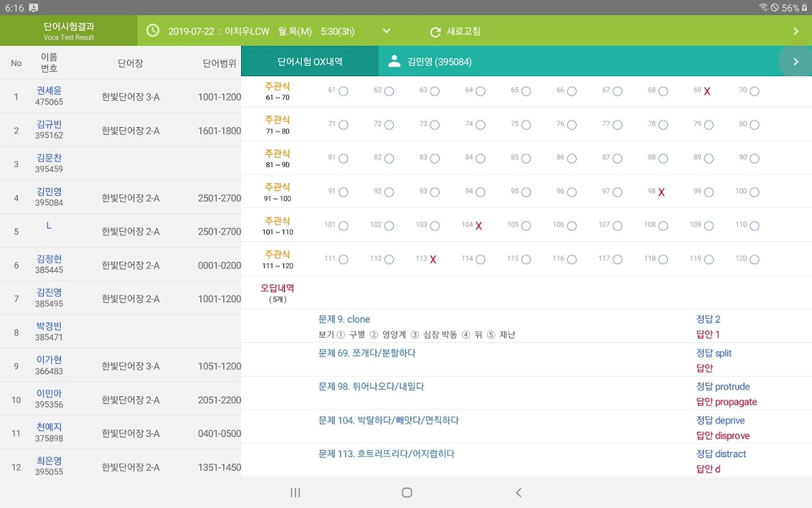Click the circle mark for question 120

(x=754, y=260)
